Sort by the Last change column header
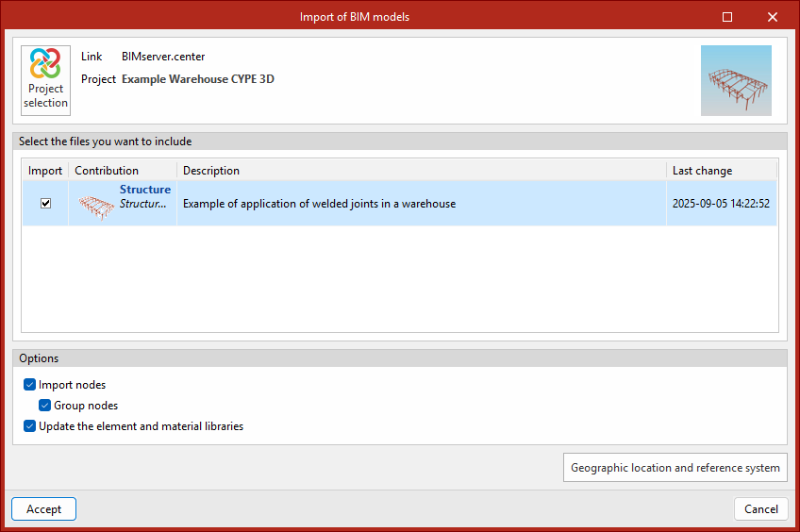The image size is (800, 532). tap(702, 171)
